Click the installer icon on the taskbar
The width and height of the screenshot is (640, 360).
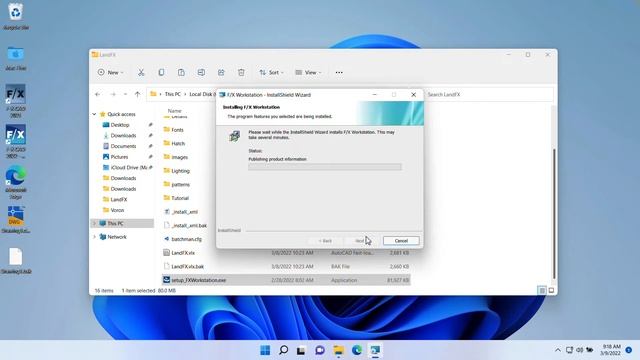[x=375, y=350]
